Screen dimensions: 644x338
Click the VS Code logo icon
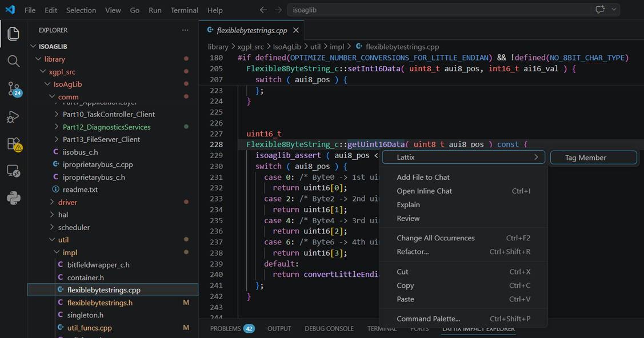[10, 10]
